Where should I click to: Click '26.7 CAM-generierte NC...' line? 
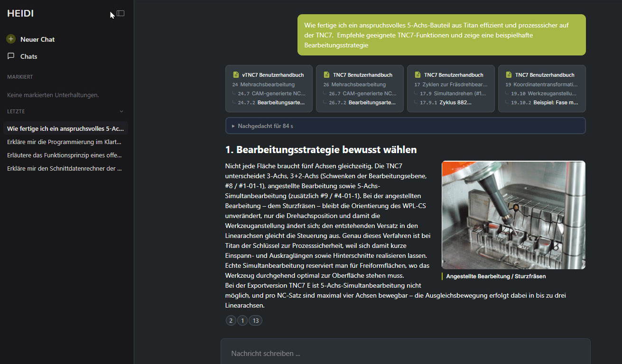(x=362, y=93)
